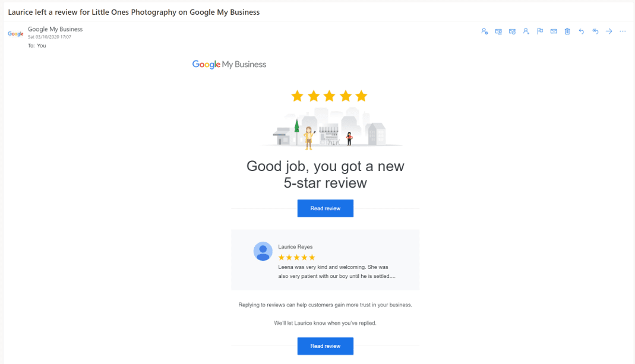The width and height of the screenshot is (635, 364).
Task: Click the Google My Business sender name
Action: click(x=55, y=29)
